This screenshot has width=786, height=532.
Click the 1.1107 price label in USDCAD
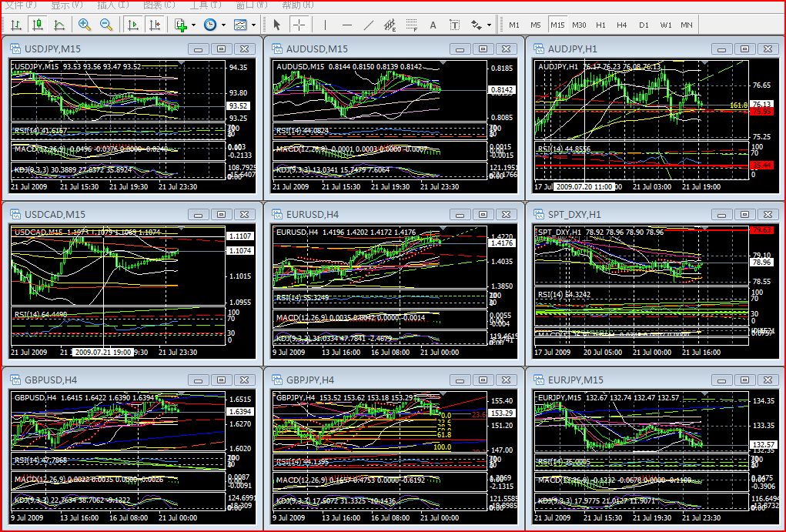pos(240,236)
